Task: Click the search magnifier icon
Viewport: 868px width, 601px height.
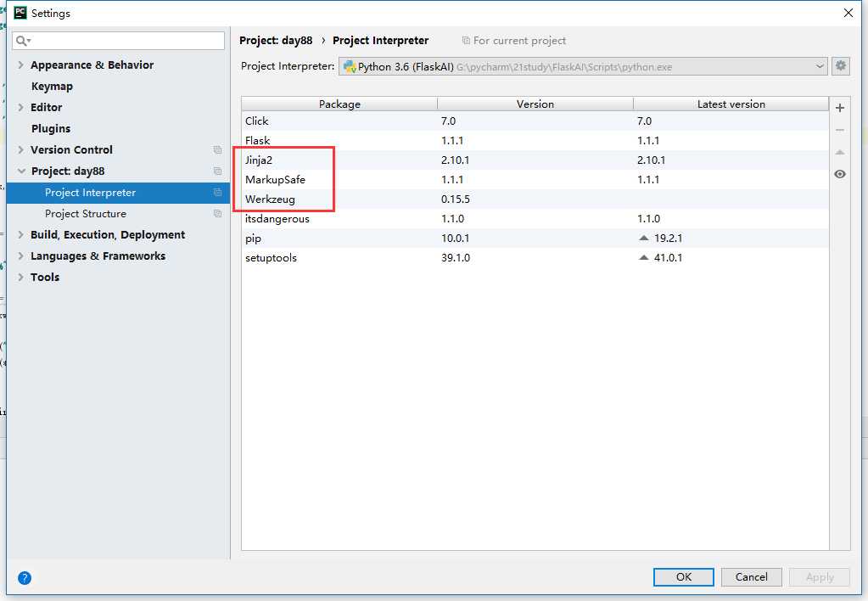Action: point(23,41)
